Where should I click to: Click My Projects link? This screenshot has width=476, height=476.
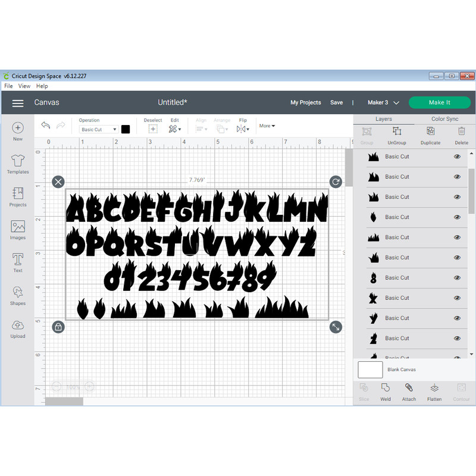[x=305, y=102]
